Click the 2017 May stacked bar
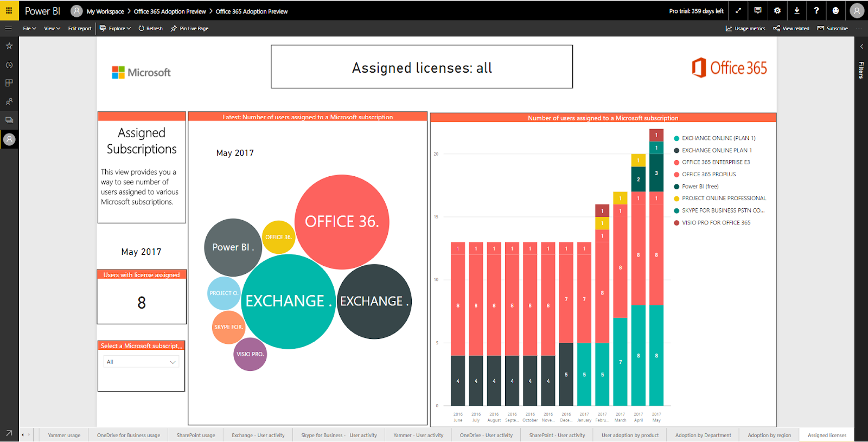868x442 pixels. coord(656,267)
